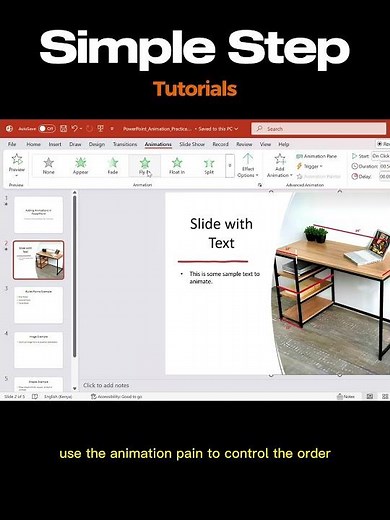This screenshot has width=390, height=520.
Task: Select the Fade animation effect
Action: point(113,166)
